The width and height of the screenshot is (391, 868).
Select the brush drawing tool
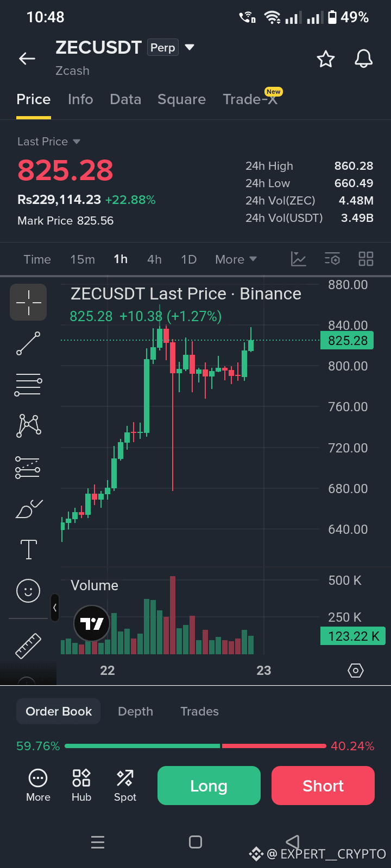(x=28, y=508)
